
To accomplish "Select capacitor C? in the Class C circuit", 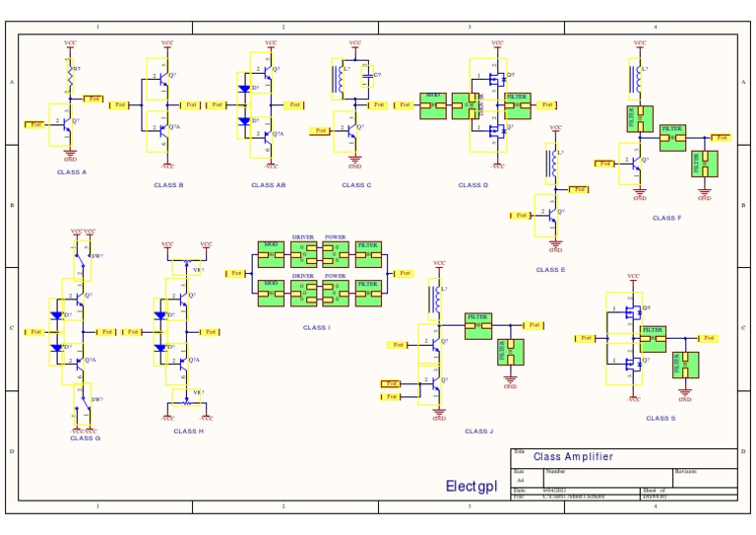I will coord(367,76).
